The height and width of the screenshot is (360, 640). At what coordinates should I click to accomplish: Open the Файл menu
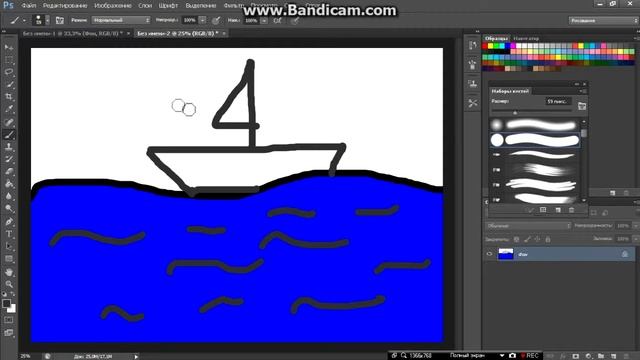pos(29,6)
